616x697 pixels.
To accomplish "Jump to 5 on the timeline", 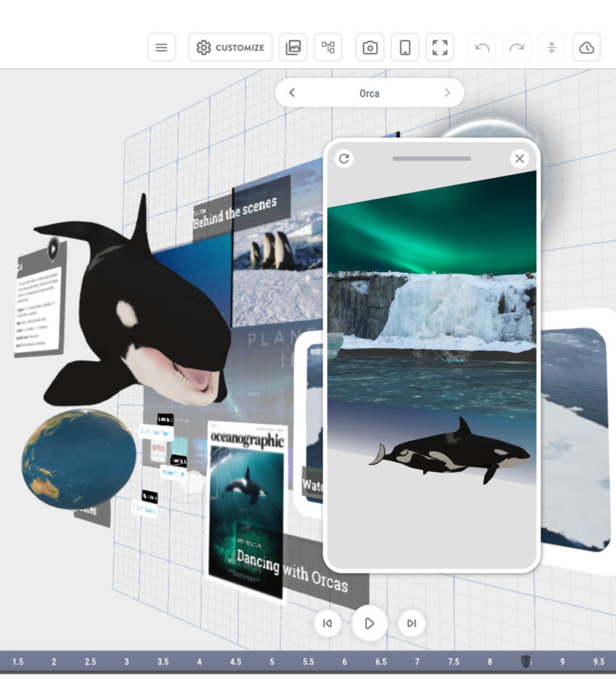I will coord(272,661).
